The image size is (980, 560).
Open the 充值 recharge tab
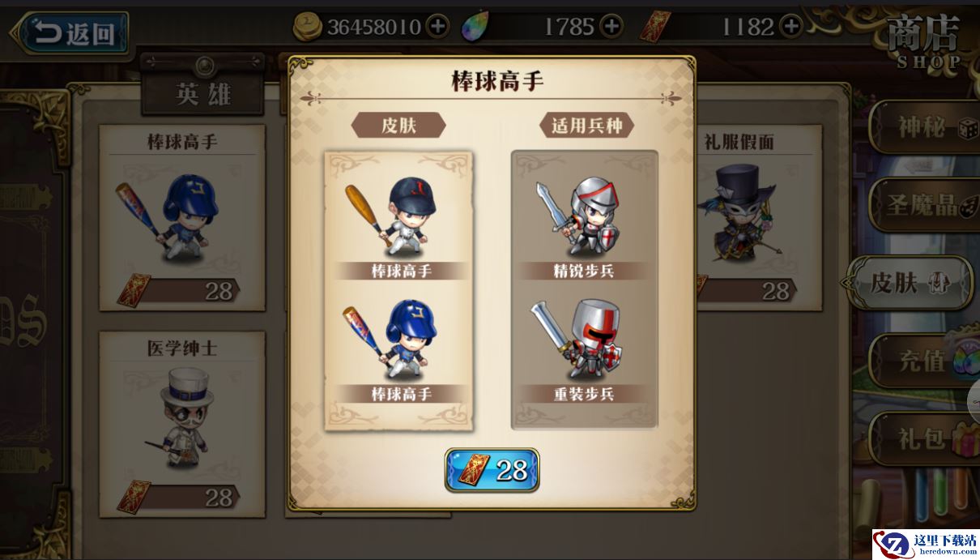(x=923, y=361)
